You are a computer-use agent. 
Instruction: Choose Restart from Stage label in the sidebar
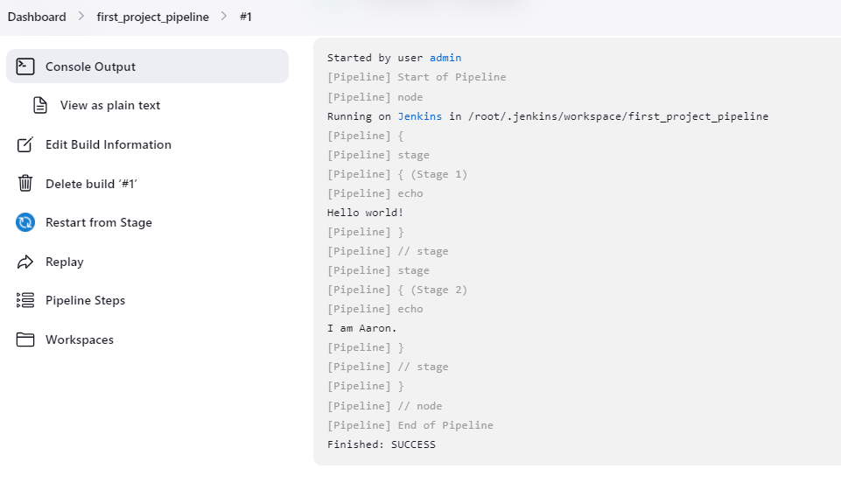pos(99,222)
